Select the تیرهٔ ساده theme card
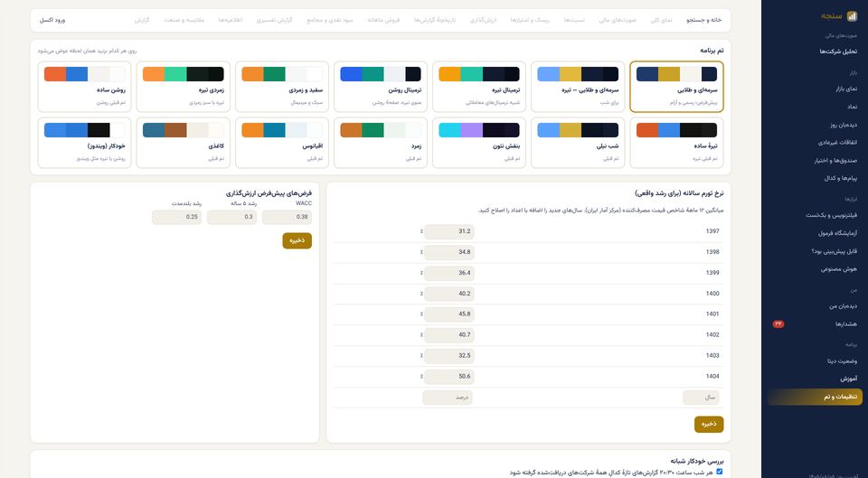The width and height of the screenshot is (868, 478). click(676, 143)
